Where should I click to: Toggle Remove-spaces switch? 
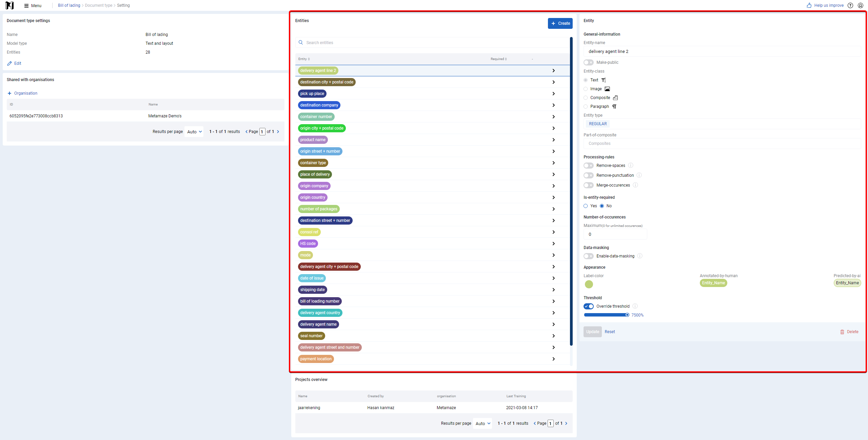(589, 166)
